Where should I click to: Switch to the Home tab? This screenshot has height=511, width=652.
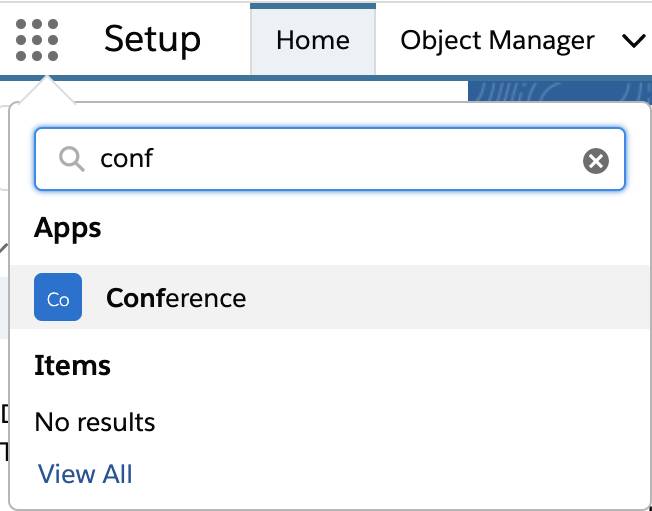(313, 40)
